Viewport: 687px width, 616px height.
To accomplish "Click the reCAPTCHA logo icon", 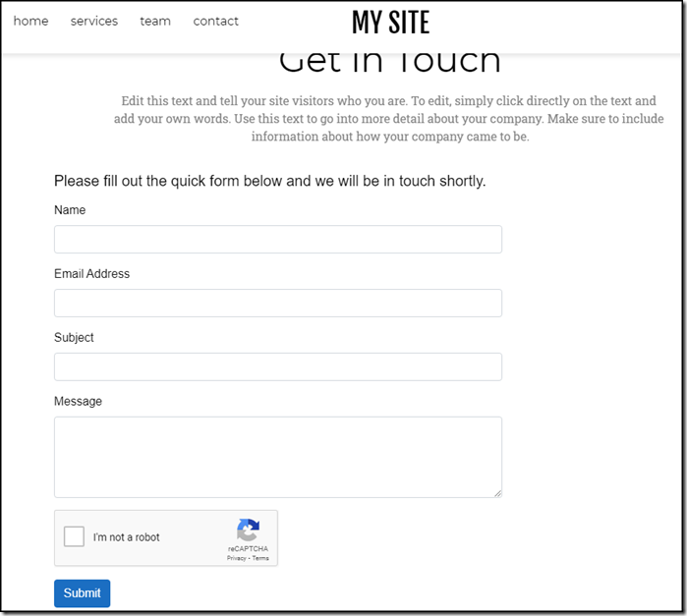I will click(x=248, y=530).
